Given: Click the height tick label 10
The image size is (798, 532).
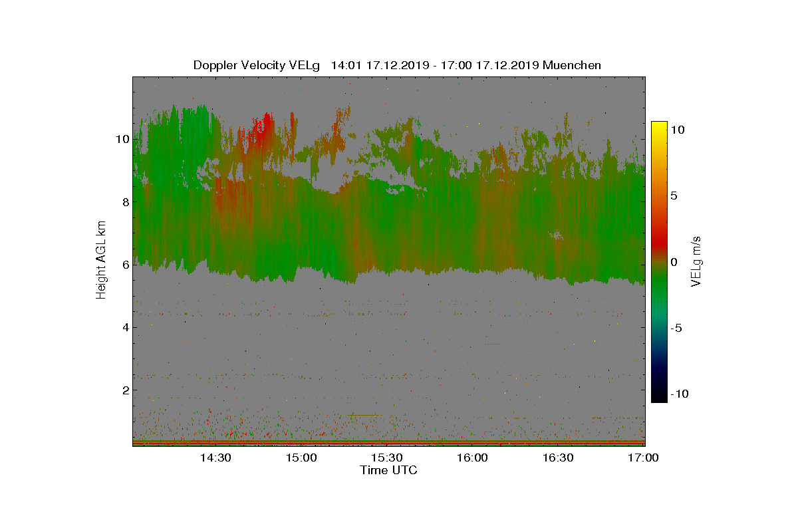Looking at the screenshot, I should pos(122,139).
